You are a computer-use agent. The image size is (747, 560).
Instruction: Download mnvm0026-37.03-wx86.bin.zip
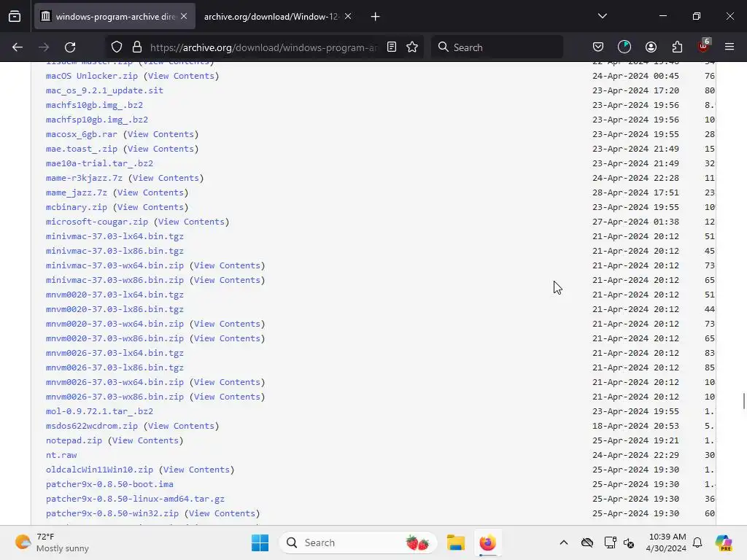(x=115, y=397)
